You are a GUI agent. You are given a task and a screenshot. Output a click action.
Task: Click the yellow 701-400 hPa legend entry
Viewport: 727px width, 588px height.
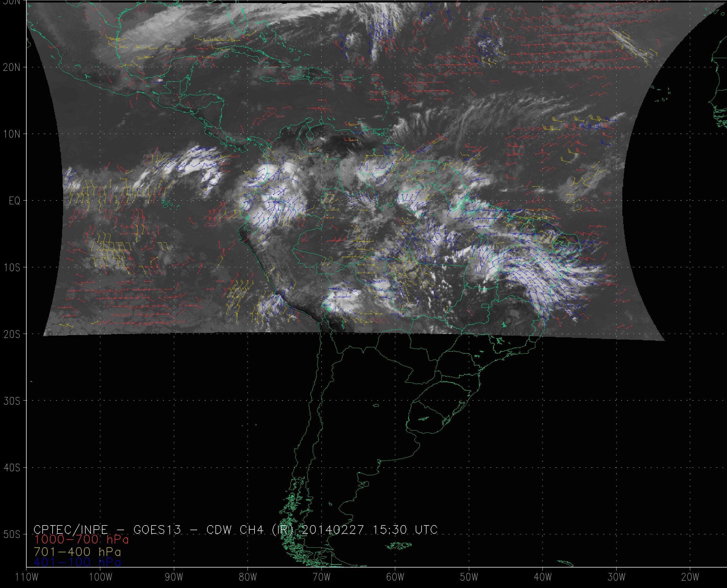(x=77, y=551)
